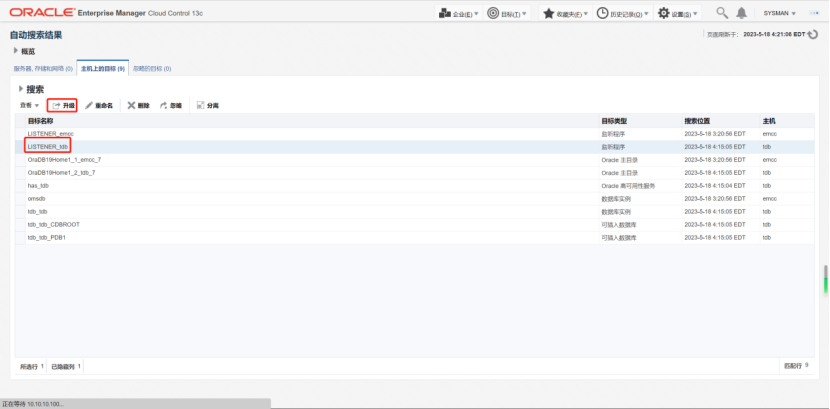The image size is (830, 409).
Task: Select the has_tdb row
Action: [414, 186]
